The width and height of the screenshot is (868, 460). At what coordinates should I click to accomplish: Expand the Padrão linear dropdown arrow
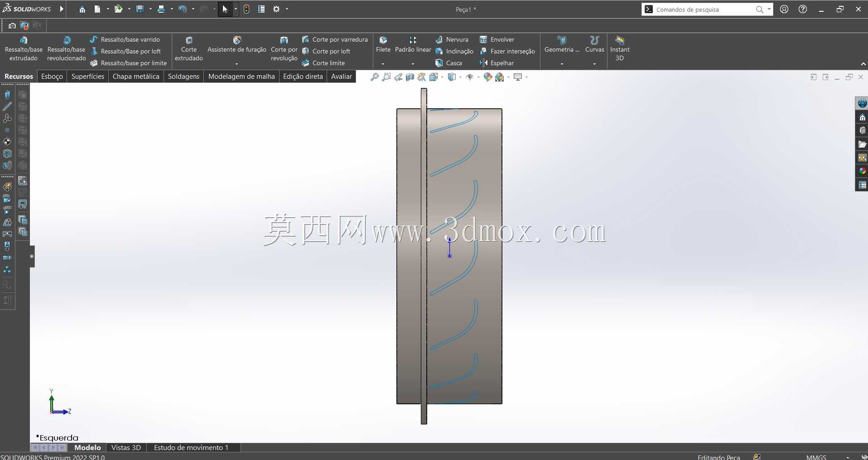tap(413, 64)
